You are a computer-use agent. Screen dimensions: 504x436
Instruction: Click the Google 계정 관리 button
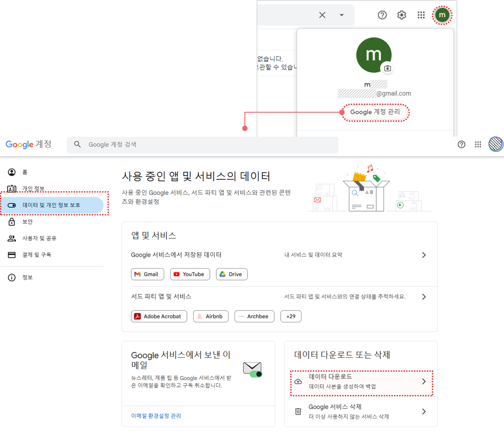tap(375, 112)
